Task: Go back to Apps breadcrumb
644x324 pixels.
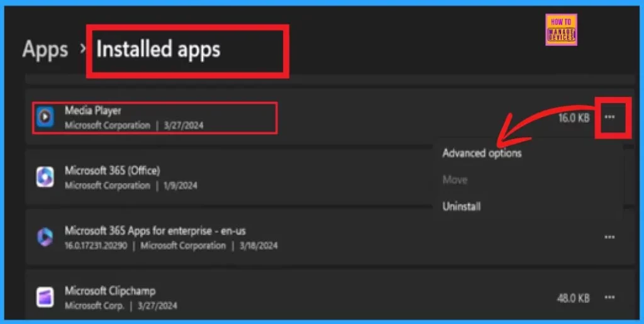Action: tap(45, 50)
